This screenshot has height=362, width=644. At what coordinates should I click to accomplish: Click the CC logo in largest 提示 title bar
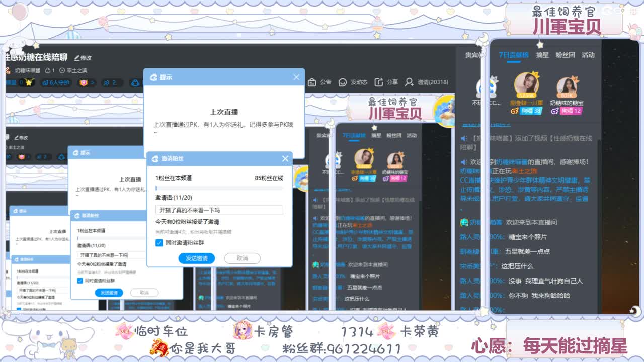(x=153, y=77)
